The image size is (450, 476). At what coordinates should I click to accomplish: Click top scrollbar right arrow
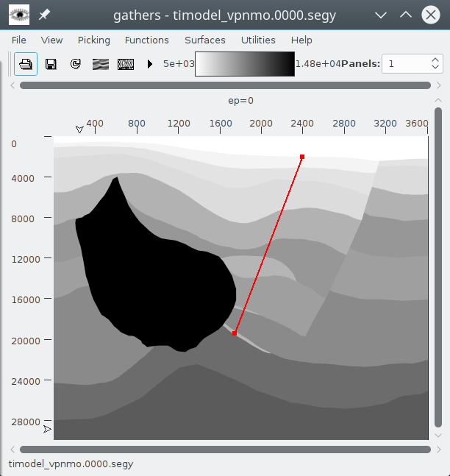point(439,85)
